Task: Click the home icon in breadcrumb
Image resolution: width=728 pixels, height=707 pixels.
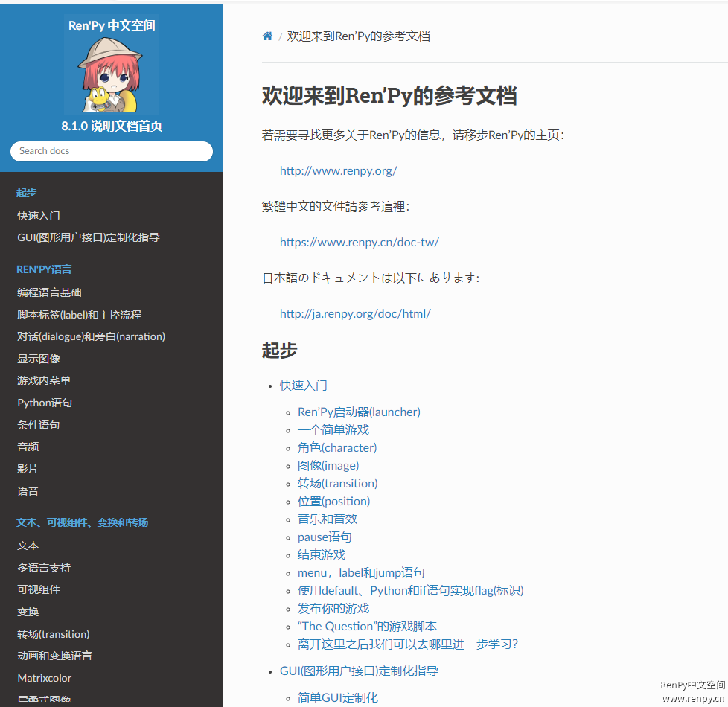Action: pyautogui.click(x=267, y=36)
